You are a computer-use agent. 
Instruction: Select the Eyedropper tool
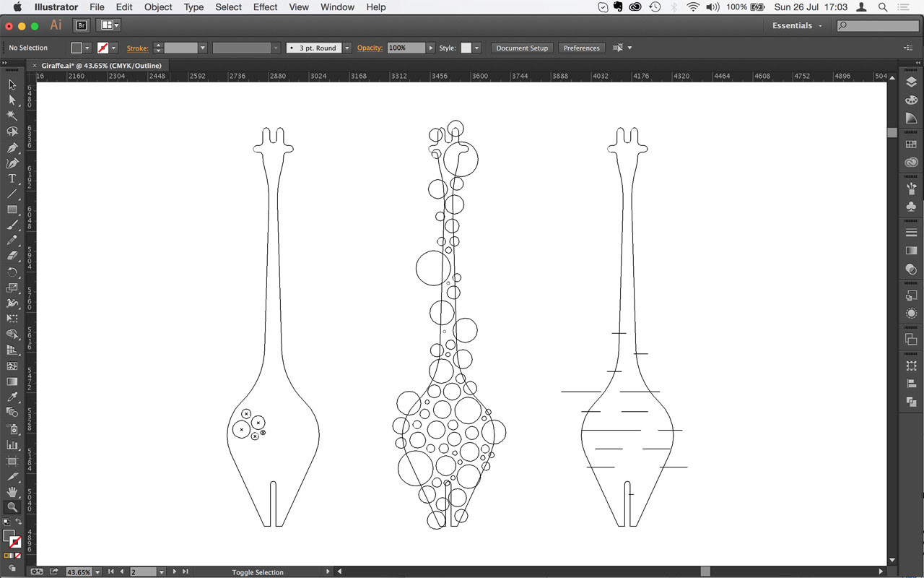[12, 397]
